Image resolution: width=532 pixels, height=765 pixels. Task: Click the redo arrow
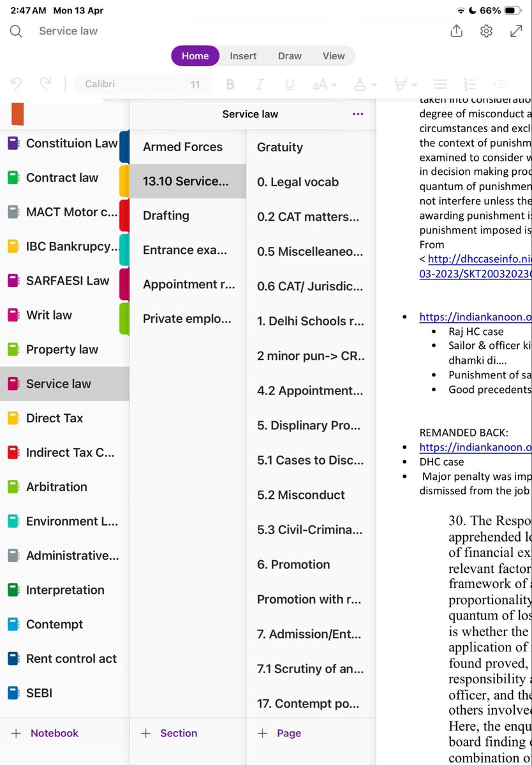[x=45, y=84]
